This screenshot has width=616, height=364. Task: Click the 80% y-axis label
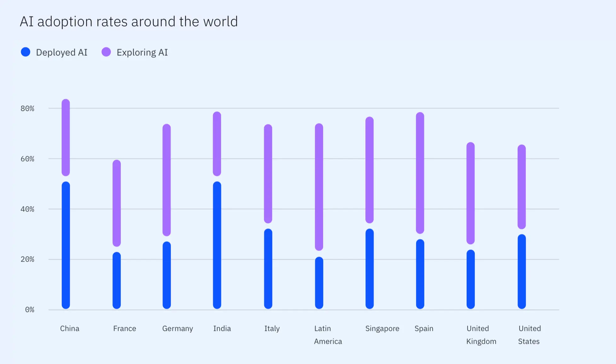pos(27,108)
